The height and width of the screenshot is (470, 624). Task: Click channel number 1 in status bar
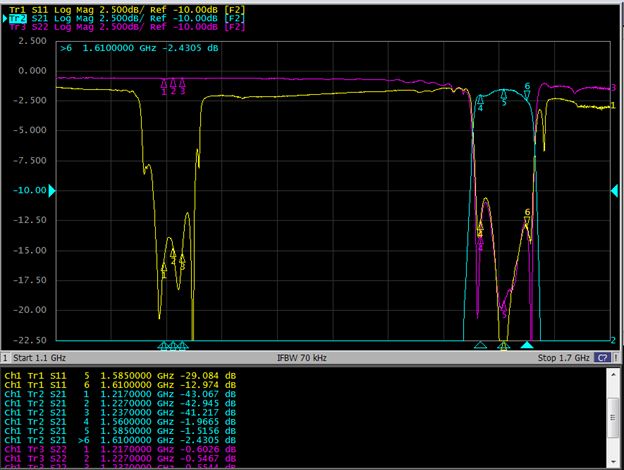(x=5, y=358)
